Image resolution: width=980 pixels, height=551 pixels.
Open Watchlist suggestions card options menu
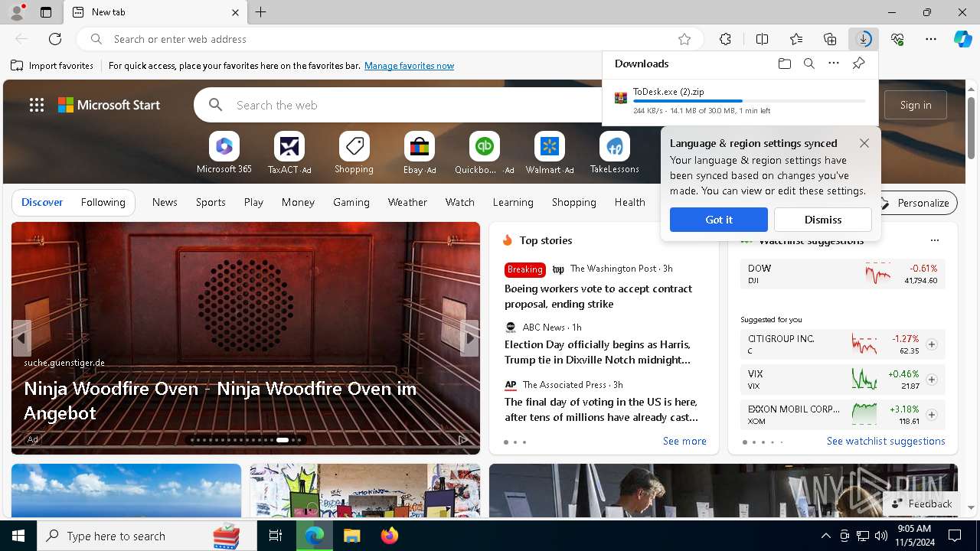click(x=935, y=240)
